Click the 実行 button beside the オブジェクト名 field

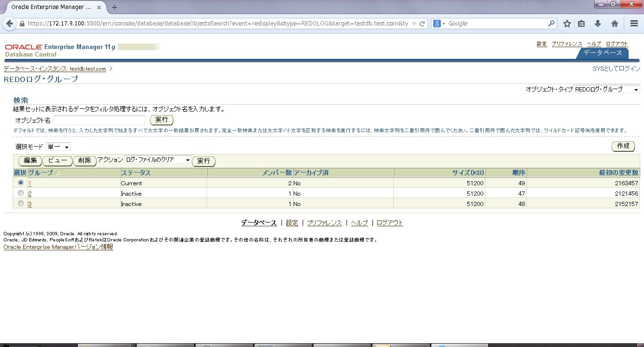click(162, 120)
